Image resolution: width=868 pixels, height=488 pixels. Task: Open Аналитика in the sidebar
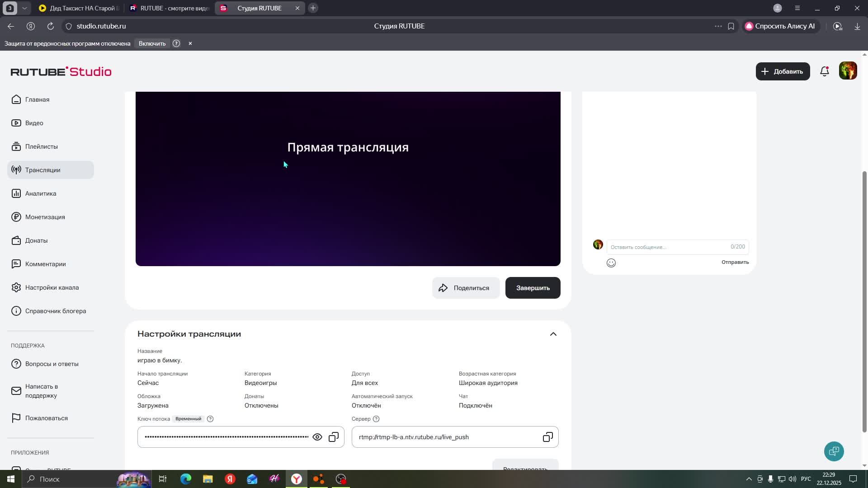click(x=41, y=193)
